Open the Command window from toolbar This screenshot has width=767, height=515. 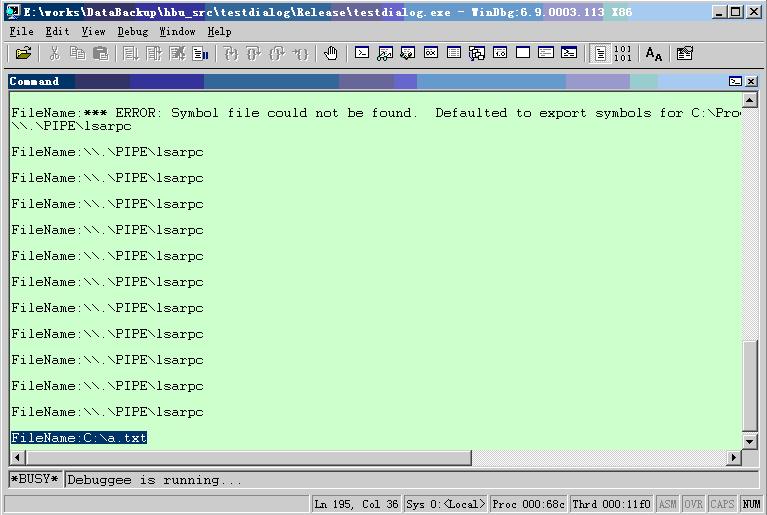click(361, 53)
